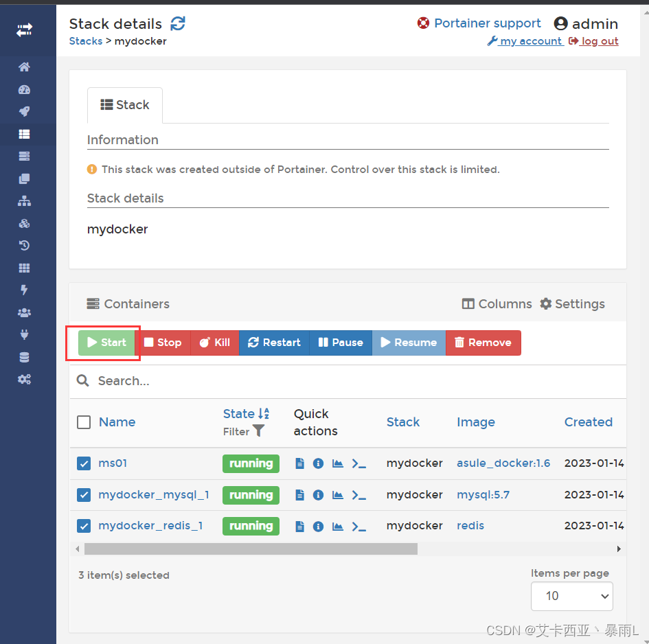Open Events history icon in sidebar

(x=25, y=245)
